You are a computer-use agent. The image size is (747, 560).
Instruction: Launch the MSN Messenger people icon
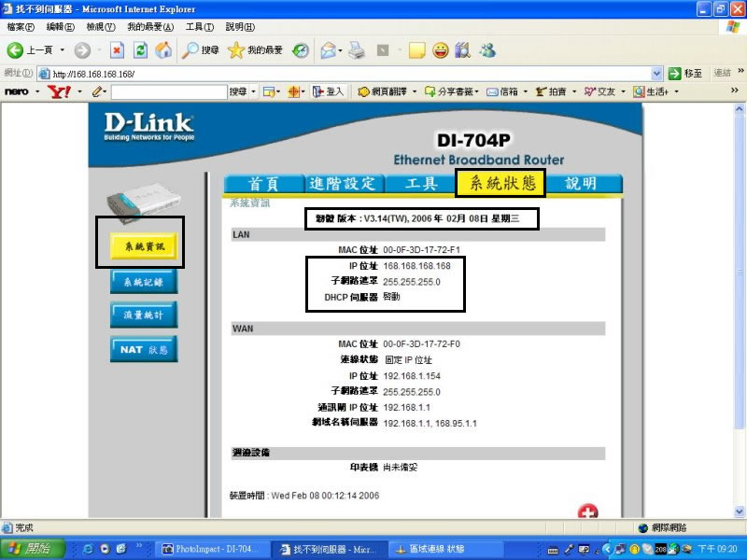click(487, 50)
